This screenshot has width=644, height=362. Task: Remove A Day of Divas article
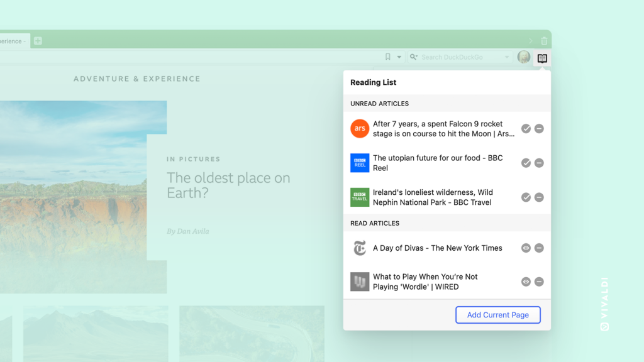(539, 248)
